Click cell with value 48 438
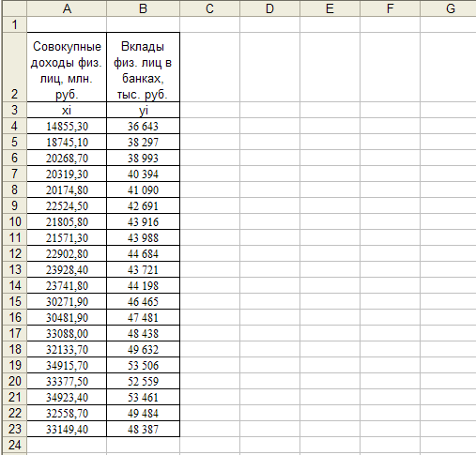The height and width of the screenshot is (455, 476). [x=143, y=333]
